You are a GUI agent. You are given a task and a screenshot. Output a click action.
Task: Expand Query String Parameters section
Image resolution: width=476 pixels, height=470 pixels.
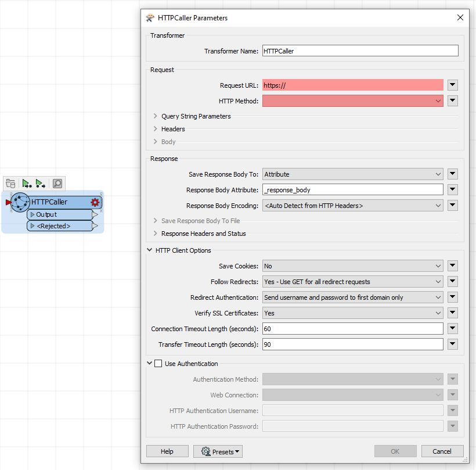(155, 116)
